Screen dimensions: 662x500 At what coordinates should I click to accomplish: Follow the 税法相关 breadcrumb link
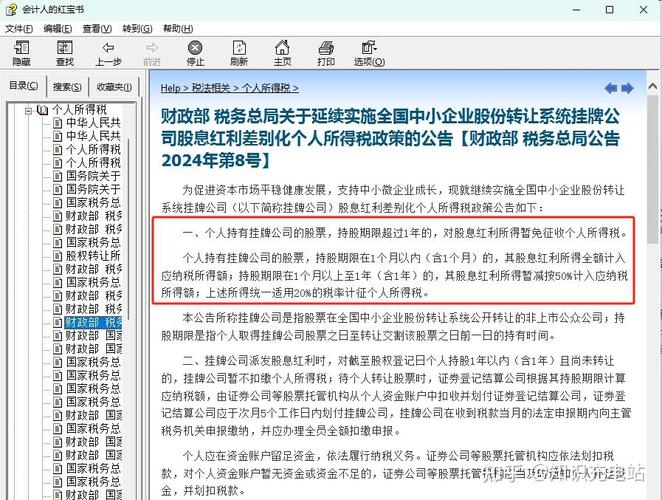coord(211,88)
